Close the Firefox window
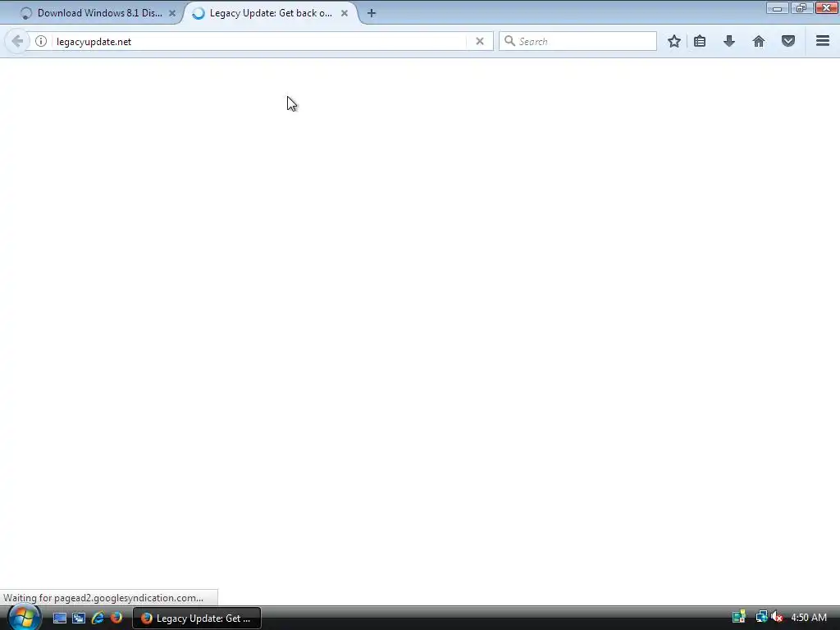Viewport: 840px width, 630px height. (x=827, y=8)
